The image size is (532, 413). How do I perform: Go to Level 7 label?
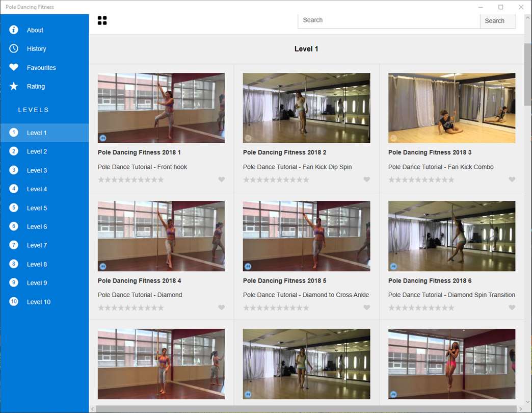pyautogui.click(x=37, y=245)
